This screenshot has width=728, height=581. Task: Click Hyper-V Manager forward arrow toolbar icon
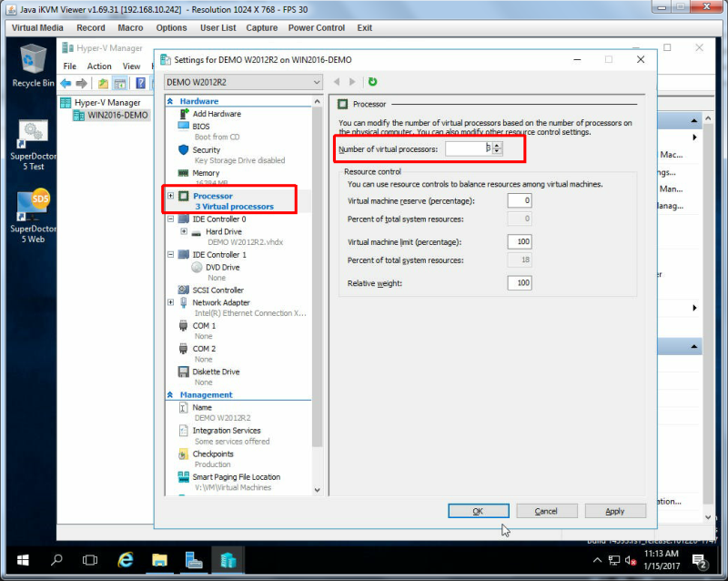(x=82, y=84)
